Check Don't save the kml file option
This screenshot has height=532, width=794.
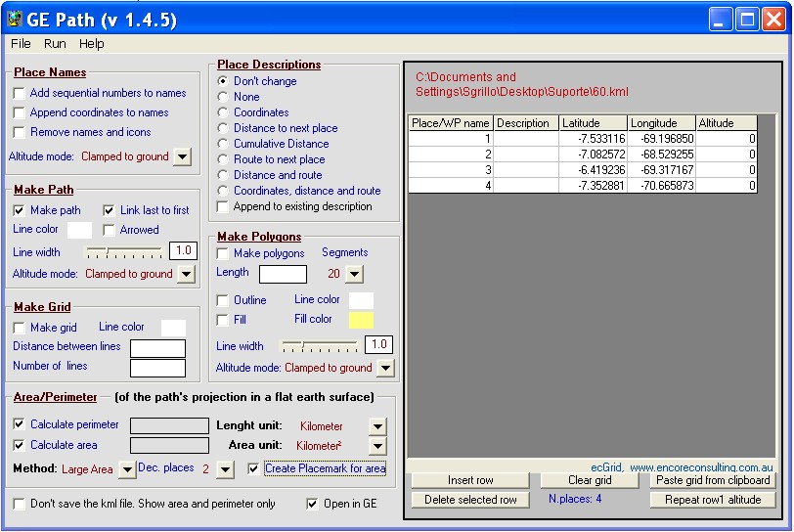[20, 504]
